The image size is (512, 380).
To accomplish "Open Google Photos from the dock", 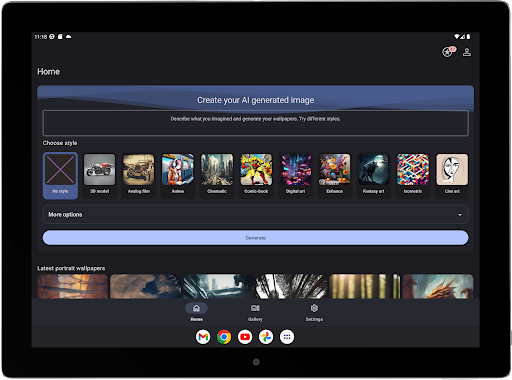I will click(266, 337).
